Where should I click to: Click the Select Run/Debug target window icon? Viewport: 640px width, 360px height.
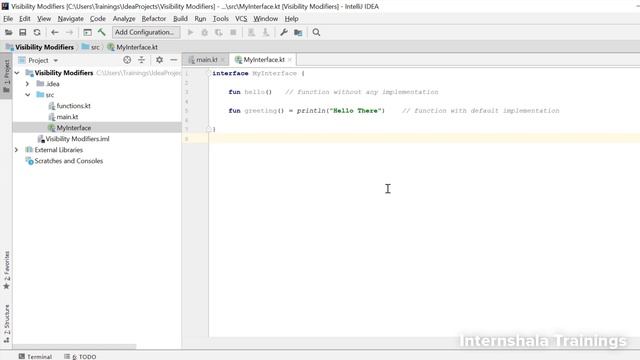87,32
